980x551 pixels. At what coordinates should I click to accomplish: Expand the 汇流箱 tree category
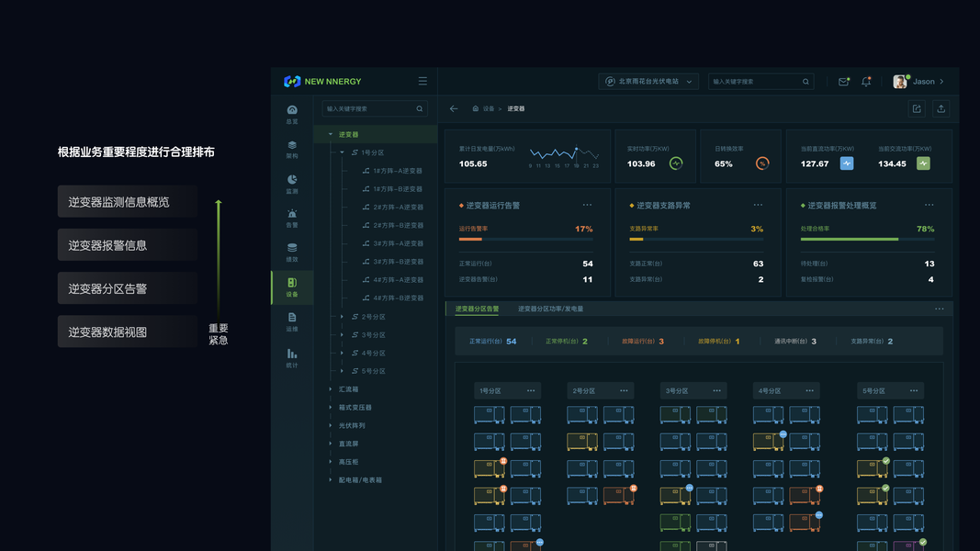(x=331, y=389)
